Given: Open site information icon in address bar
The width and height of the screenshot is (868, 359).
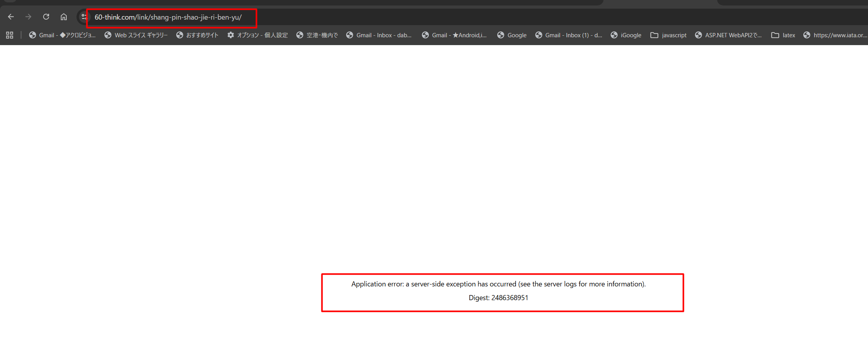Looking at the screenshot, I should click(84, 17).
